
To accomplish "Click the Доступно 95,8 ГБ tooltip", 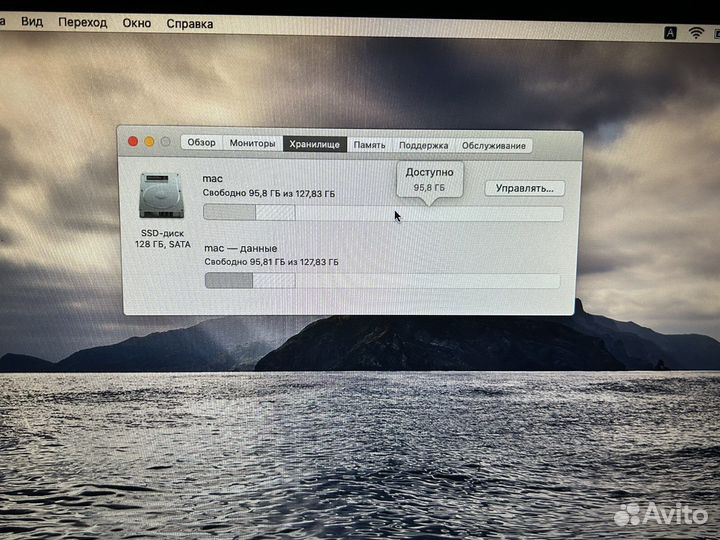I will (429, 180).
